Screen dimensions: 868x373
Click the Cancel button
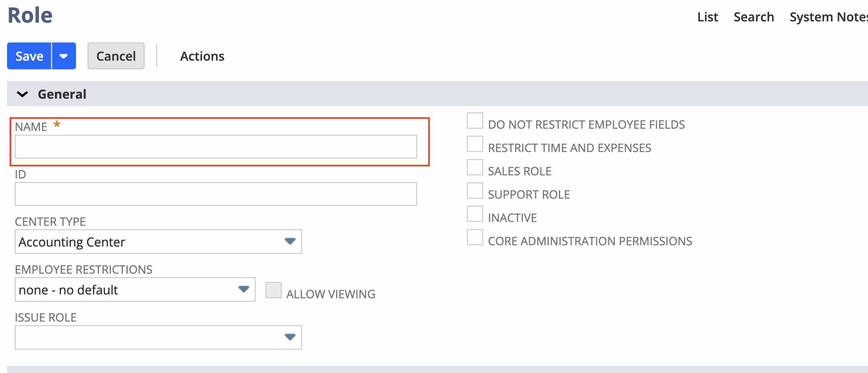point(116,56)
